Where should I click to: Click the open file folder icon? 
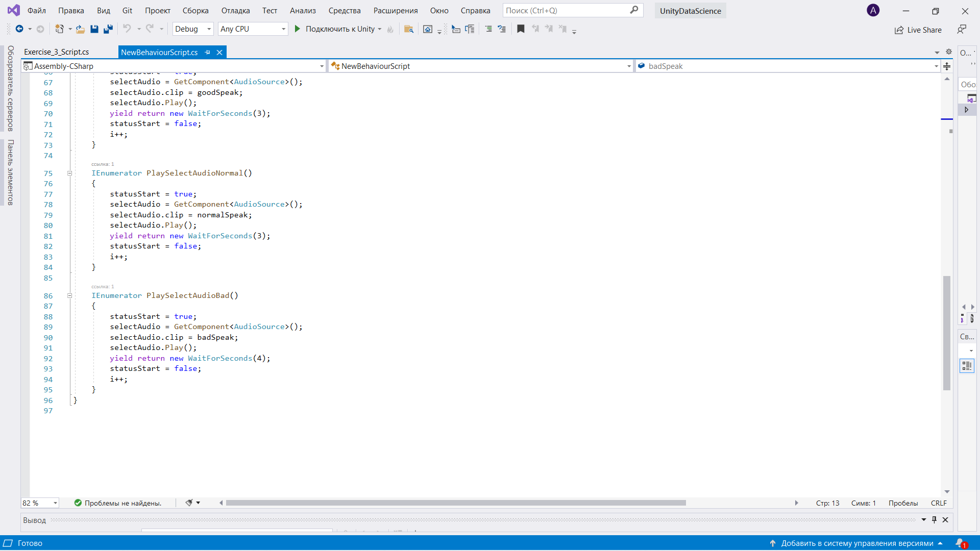(x=80, y=29)
